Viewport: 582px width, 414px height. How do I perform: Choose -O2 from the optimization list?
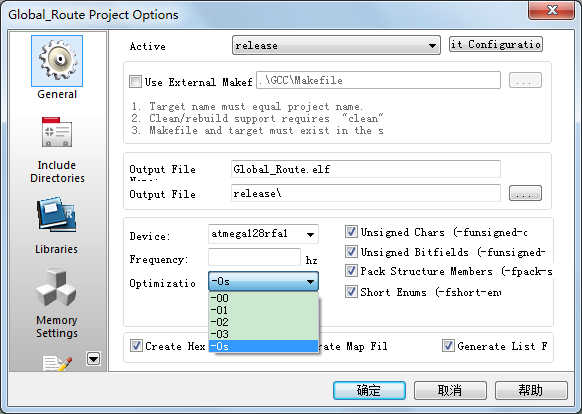point(263,322)
